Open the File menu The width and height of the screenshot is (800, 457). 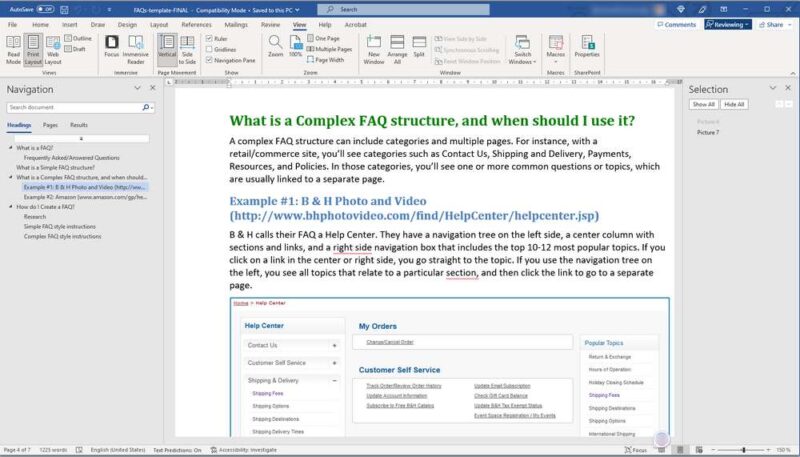pos(12,24)
